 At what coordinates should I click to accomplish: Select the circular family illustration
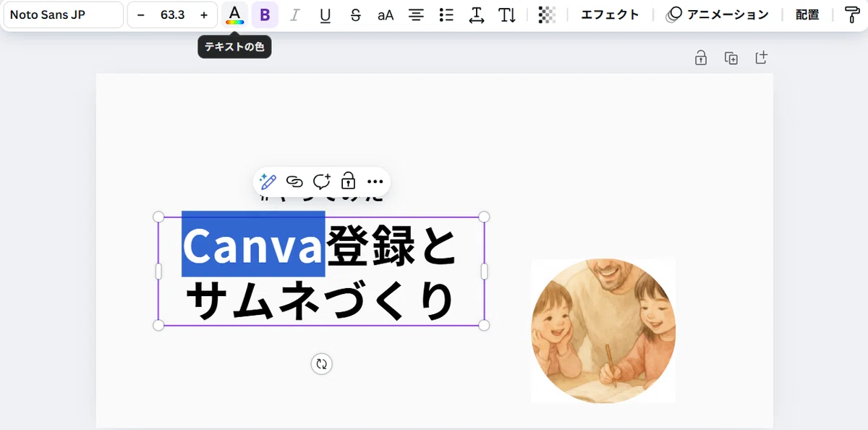[x=603, y=331]
